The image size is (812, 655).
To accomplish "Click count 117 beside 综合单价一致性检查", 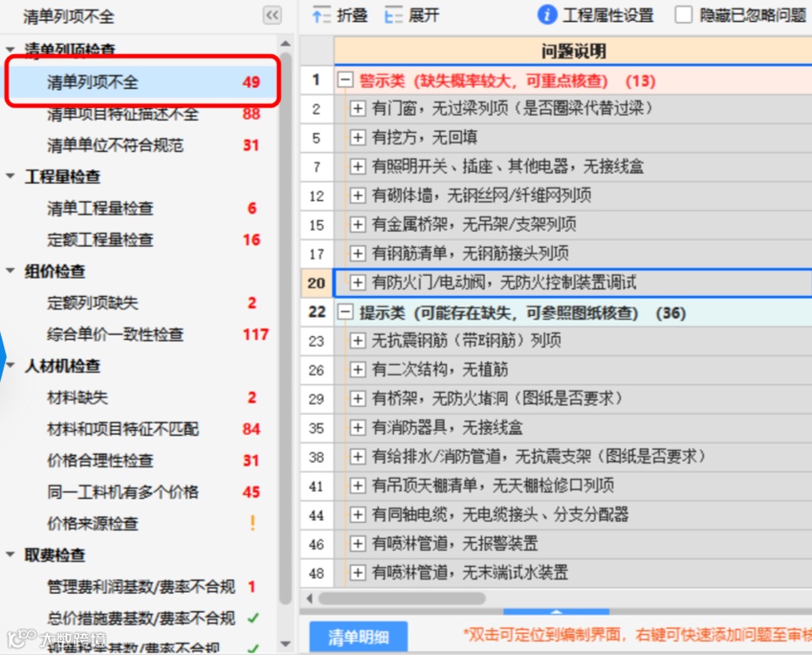I will pyautogui.click(x=255, y=334).
